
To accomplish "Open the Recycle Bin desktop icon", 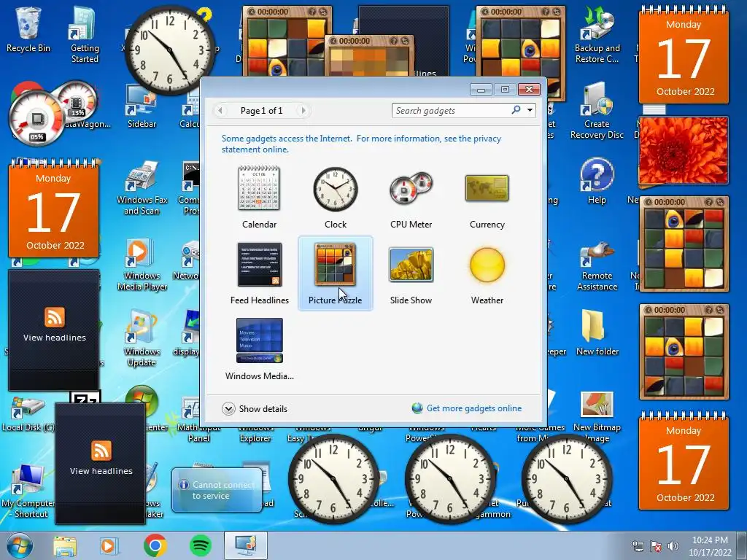I will (28, 29).
